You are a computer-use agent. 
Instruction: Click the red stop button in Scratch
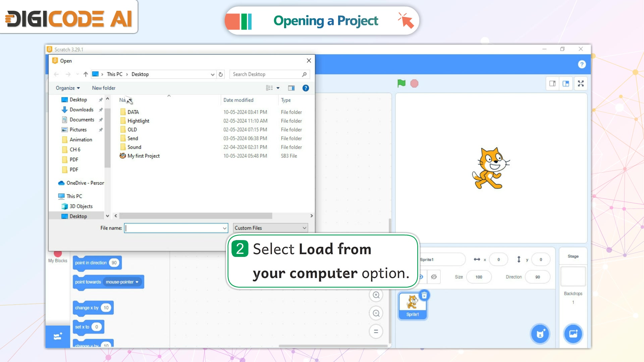point(414,83)
